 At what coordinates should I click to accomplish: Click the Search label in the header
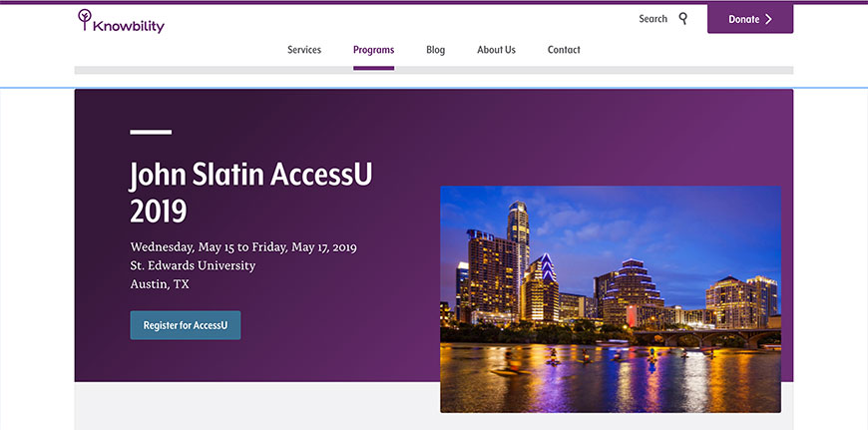(x=652, y=19)
